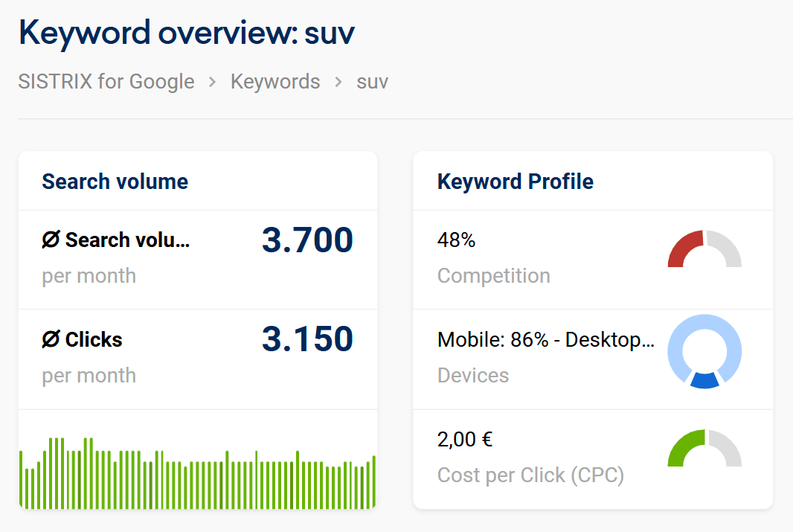Click the Mobile: 86% devices text
The image size is (793, 532).
pyautogui.click(x=546, y=340)
